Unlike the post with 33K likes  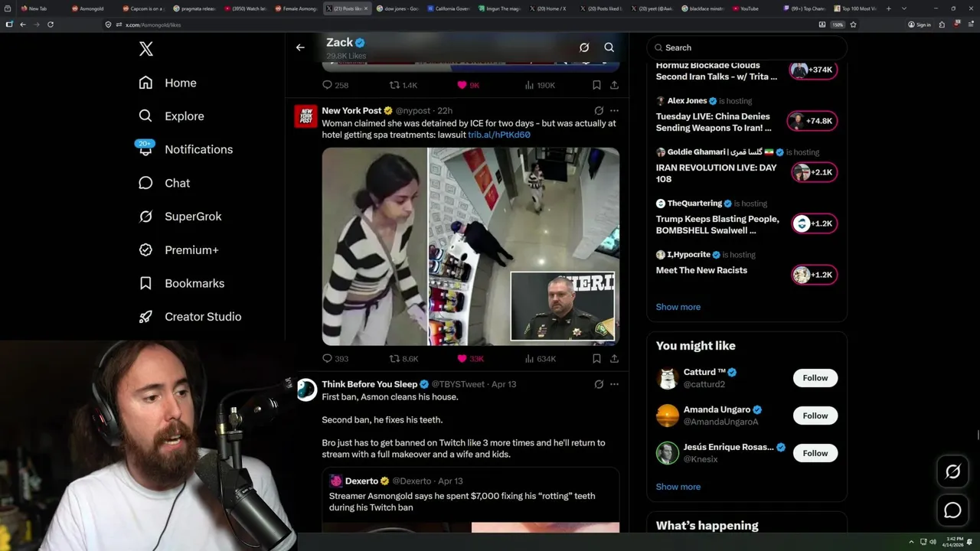point(462,358)
